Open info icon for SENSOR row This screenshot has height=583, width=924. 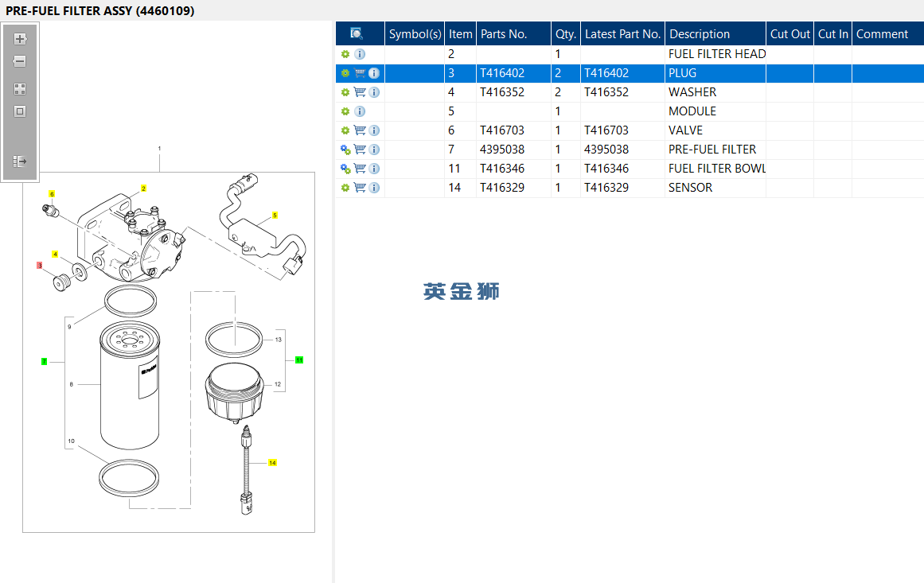click(373, 188)
